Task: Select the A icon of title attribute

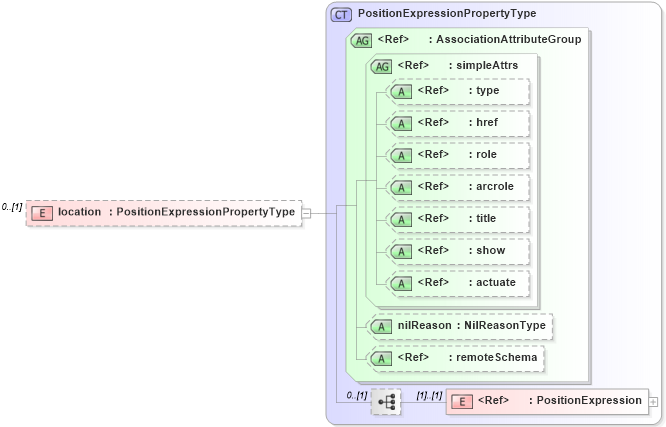Action: pyautogui.click(x=401, y=220)
